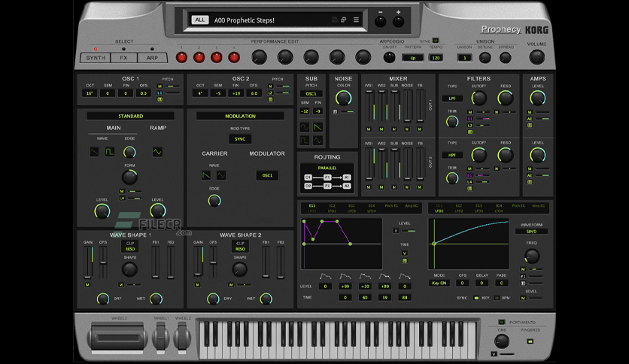Select the OSC 1 ramp triangle waveform

[x=157, y=152]
